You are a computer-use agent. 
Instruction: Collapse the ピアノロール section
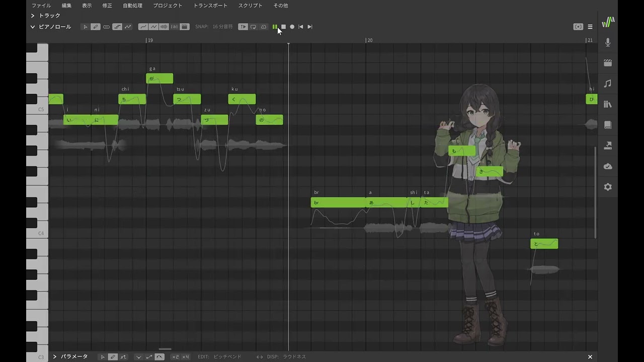tap(33, 27)
